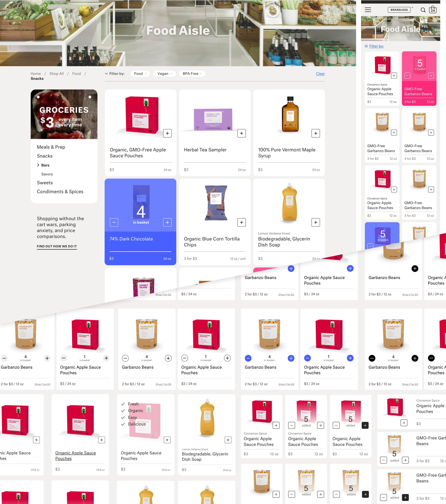The image size is (446, 504).
Task: Add Organic Blue Corn Tortilla Chips to basket
Action: [x=242, y=222]
